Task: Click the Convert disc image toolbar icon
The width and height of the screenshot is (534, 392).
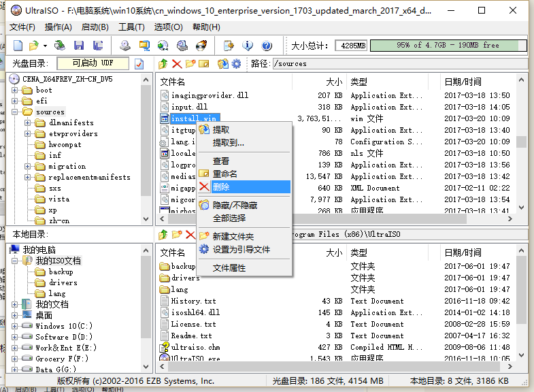Action: [x=163, y=46]
